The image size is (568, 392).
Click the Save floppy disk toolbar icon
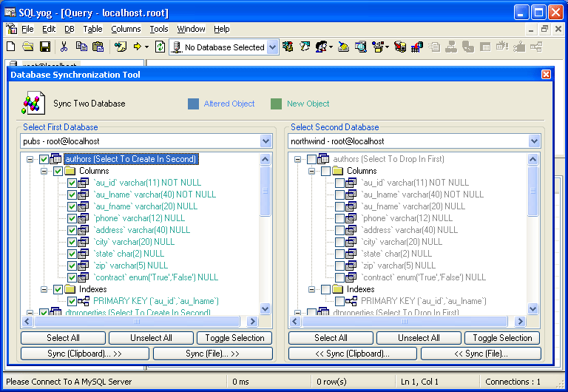click(x=45, y=47)
